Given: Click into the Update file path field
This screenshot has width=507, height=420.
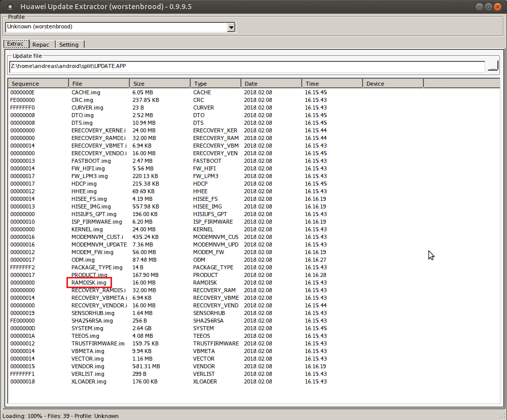Looking at the screenshot, I should point(247,66).
